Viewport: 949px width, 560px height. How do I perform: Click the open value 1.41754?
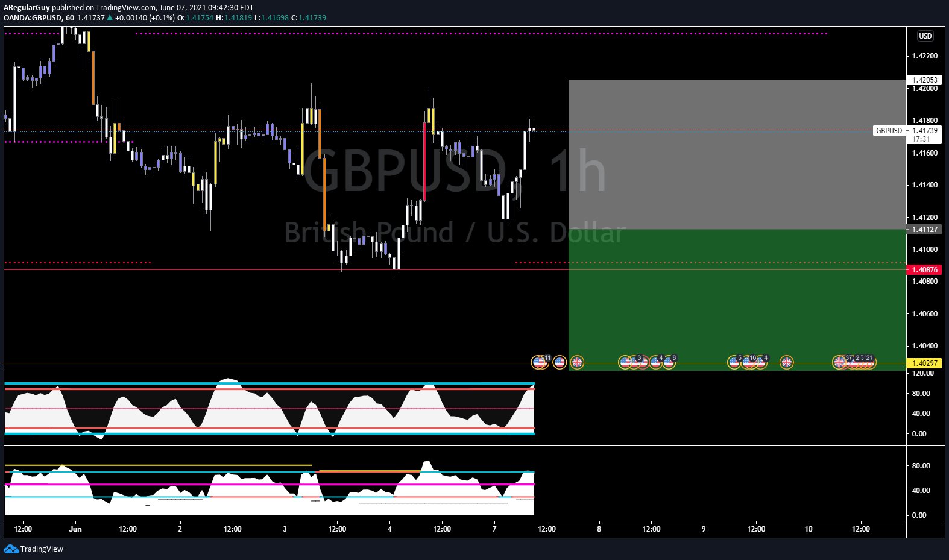(x=199, y=17)
